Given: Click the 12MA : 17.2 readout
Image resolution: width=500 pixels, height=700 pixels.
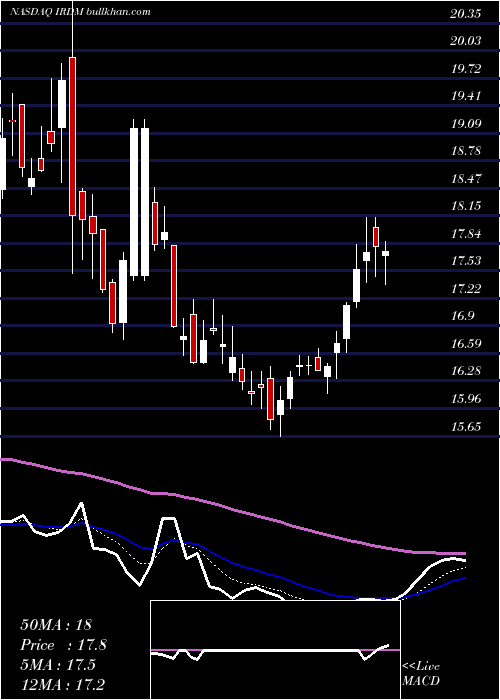Looking at the screenshot, I should (x=63, y=684).
